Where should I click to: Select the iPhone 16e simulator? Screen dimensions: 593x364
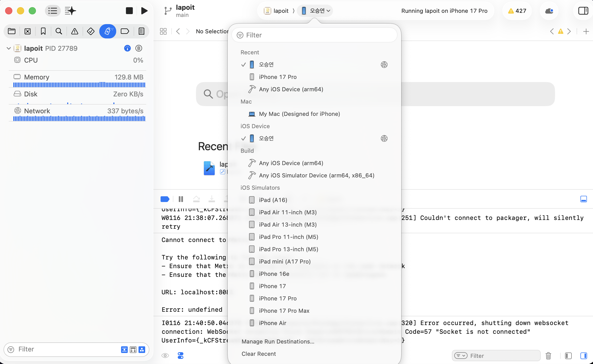pos(314,274)
